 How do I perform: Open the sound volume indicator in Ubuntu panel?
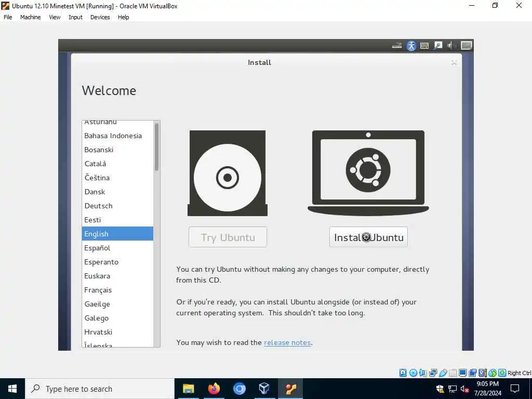450,46
